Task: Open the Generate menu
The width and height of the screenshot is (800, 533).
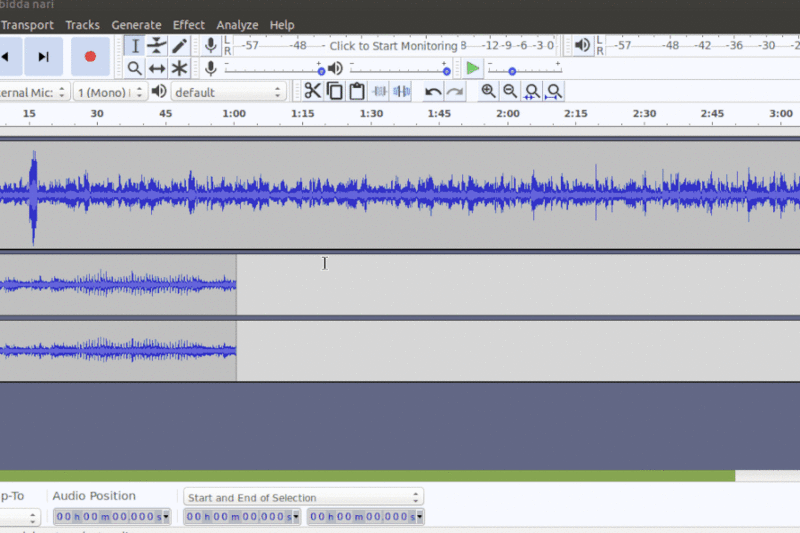Action: (136, 25)
